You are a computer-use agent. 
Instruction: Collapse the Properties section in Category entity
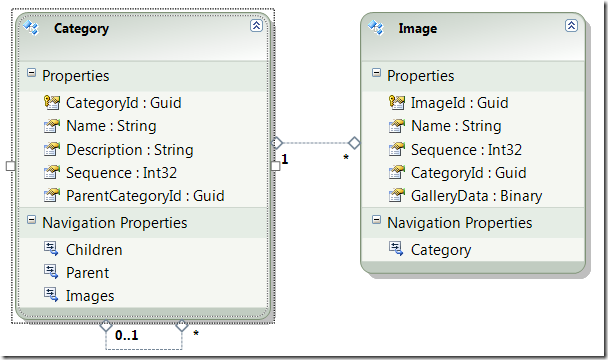tap(31, 73)
